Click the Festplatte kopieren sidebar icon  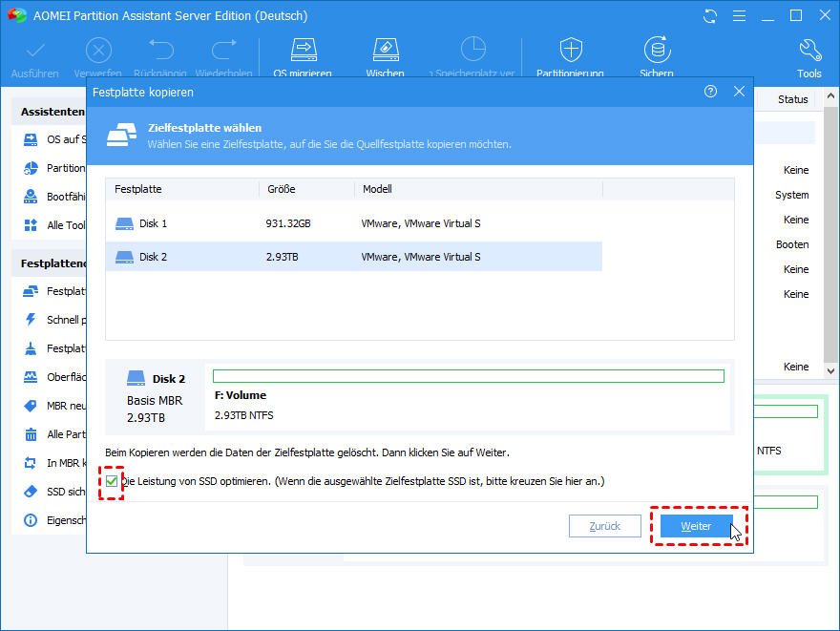click(x=31, y=291)
